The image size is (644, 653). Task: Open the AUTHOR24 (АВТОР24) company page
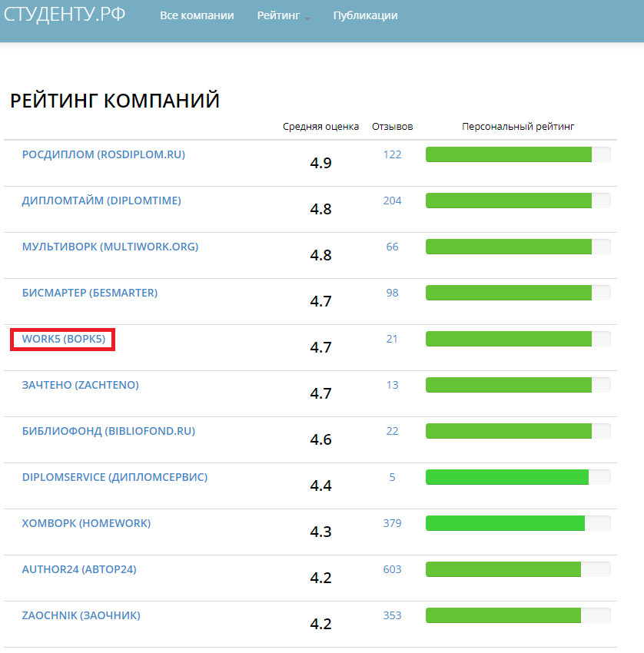[79, 569]
